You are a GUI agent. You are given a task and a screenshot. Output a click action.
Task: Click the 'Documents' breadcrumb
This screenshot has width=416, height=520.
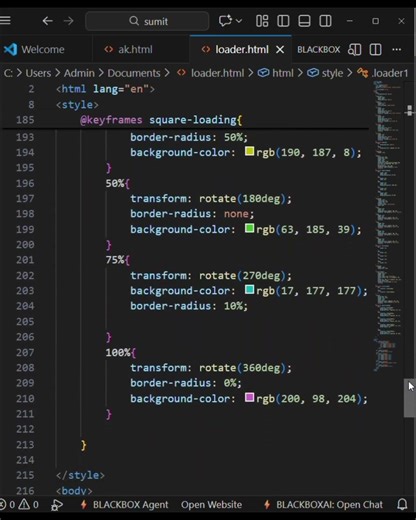tap(134, 73)
